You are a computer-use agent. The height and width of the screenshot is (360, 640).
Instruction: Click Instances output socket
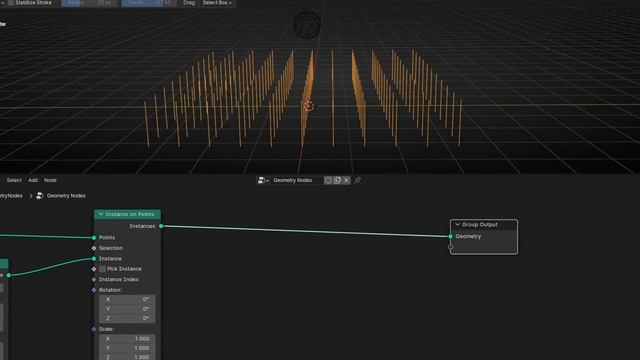(x=161, y=226)
